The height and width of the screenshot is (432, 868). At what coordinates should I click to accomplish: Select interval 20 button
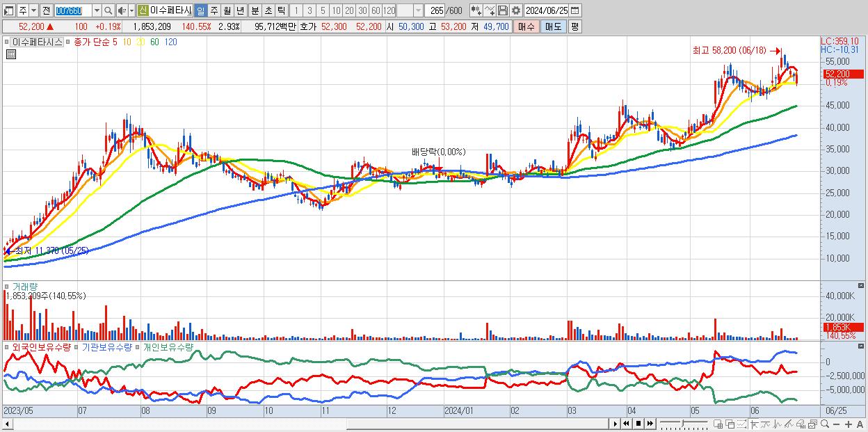click(349, 10)
